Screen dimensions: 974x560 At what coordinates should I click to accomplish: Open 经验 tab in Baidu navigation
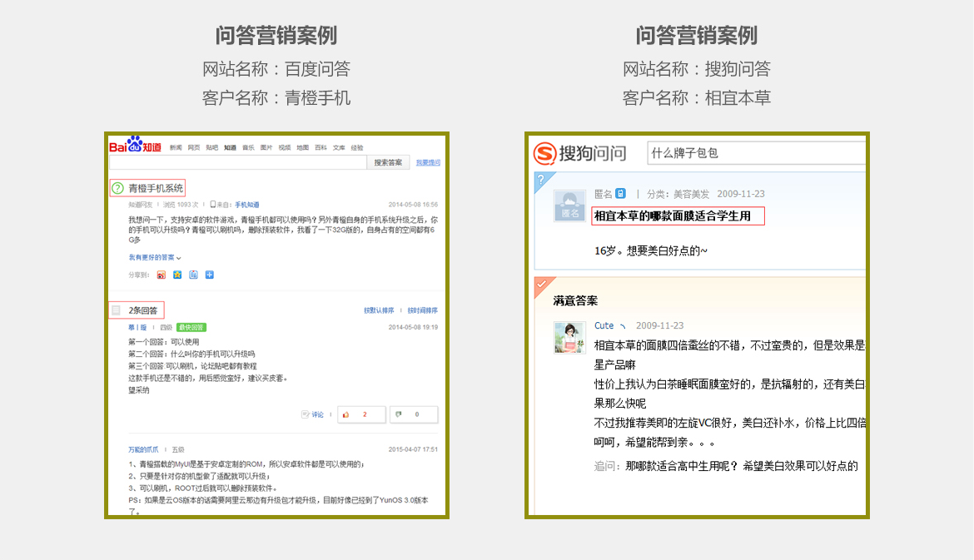coord(357,148)
